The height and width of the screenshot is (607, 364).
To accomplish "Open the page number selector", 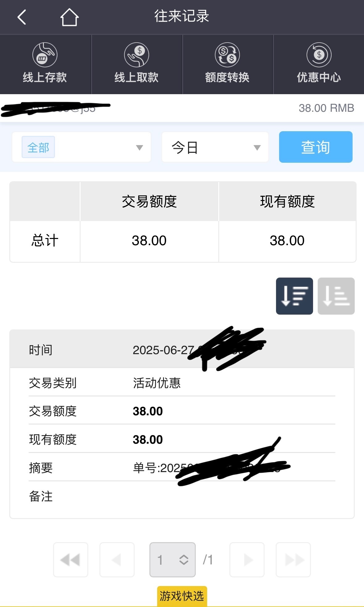I will tap(173, 559).
